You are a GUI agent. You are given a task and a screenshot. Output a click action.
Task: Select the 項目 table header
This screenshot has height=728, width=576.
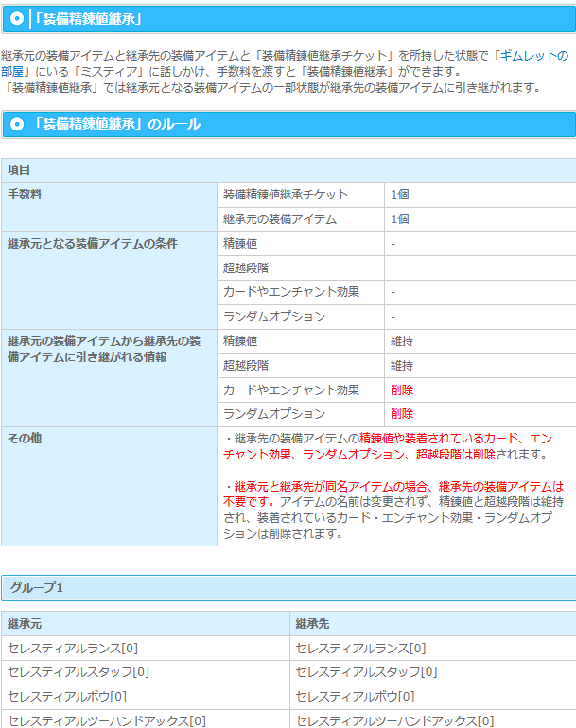20,170
